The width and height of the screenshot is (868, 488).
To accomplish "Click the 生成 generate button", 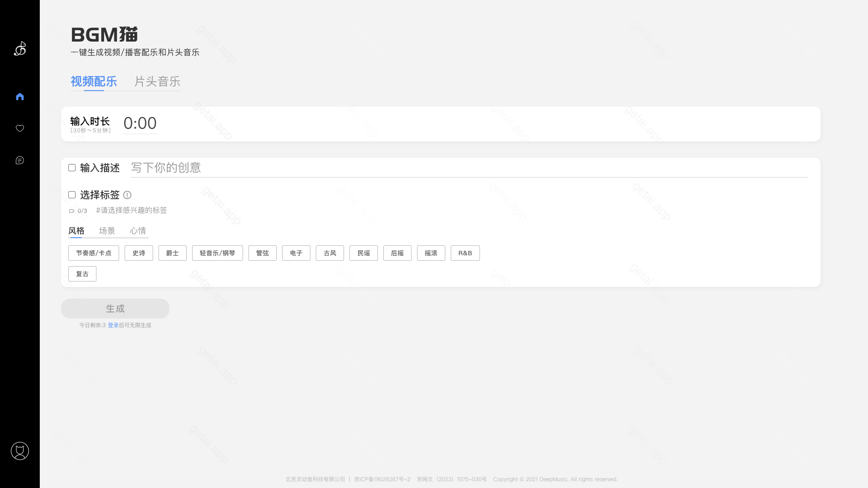I will (115, 309).
